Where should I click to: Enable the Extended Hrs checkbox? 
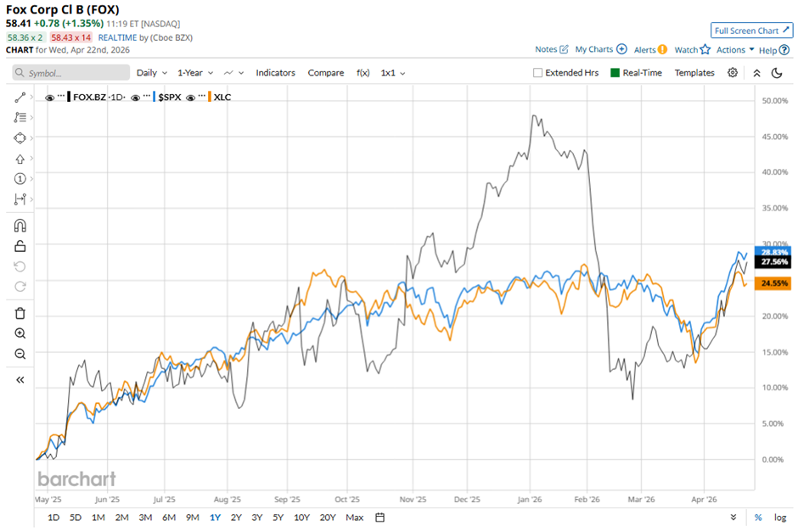(537, 73)
